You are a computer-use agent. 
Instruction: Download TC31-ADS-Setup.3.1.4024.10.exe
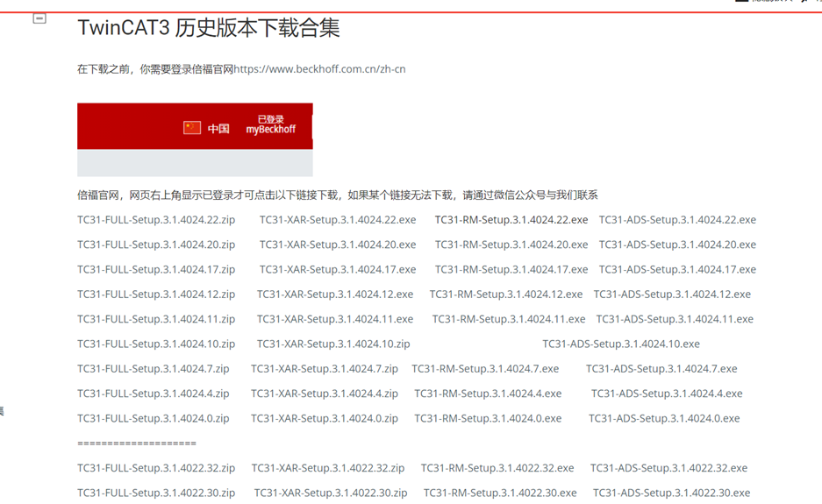tap(621, 344)
